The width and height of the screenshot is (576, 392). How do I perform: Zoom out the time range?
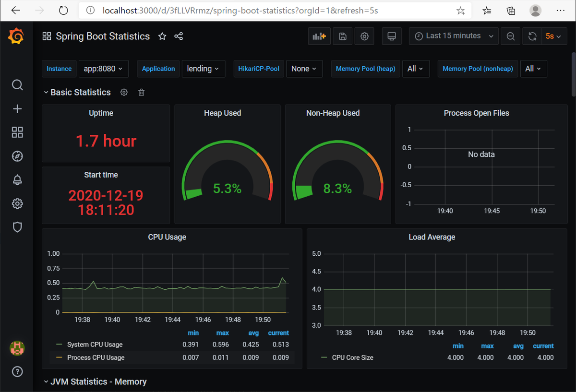(511, 36)
